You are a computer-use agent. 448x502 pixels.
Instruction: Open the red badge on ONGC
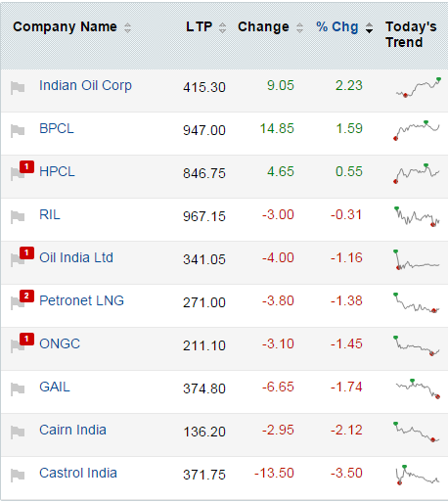26,339
